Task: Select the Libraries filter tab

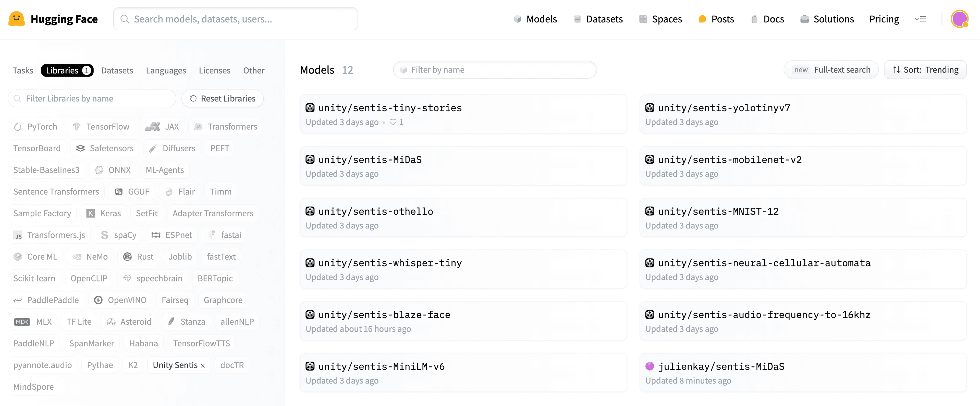Action: (x=67, y=70)
